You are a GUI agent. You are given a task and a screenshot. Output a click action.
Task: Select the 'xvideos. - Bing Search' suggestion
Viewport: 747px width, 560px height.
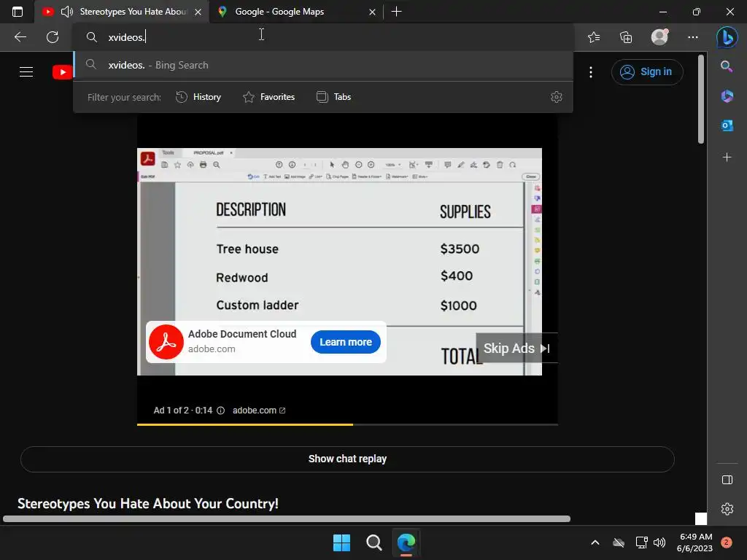323,65
